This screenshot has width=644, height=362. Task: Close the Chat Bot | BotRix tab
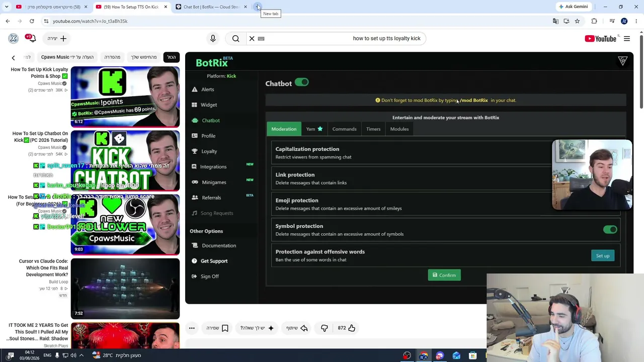(x=246, y=7)
